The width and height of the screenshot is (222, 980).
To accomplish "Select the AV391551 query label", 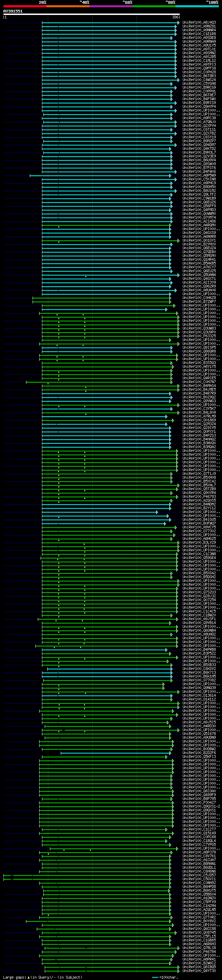I will (x=13, y=11).
